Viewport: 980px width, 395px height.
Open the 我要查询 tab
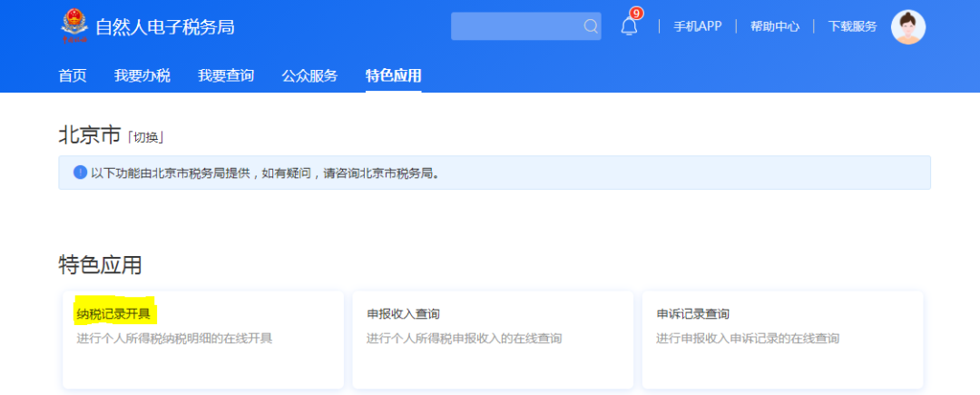226,76
